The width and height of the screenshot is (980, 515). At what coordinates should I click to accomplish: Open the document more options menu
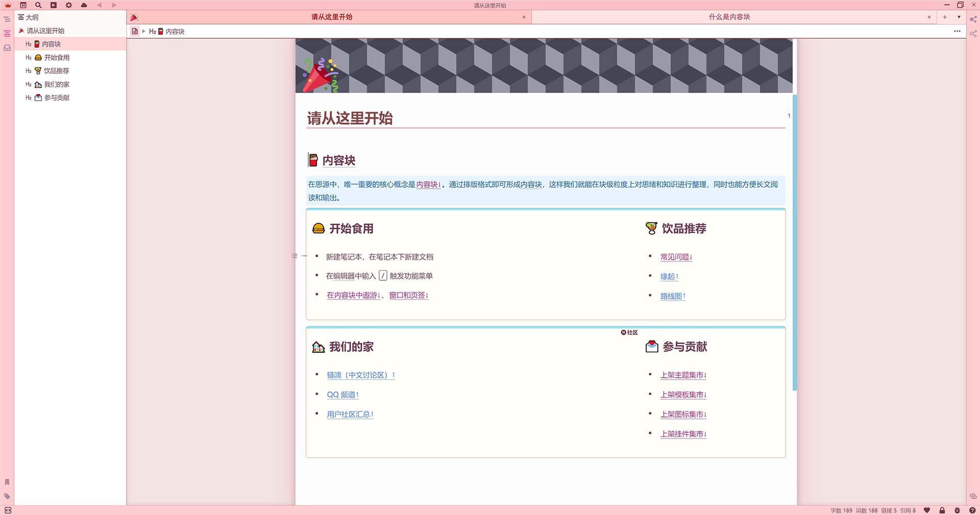(957, 31)
